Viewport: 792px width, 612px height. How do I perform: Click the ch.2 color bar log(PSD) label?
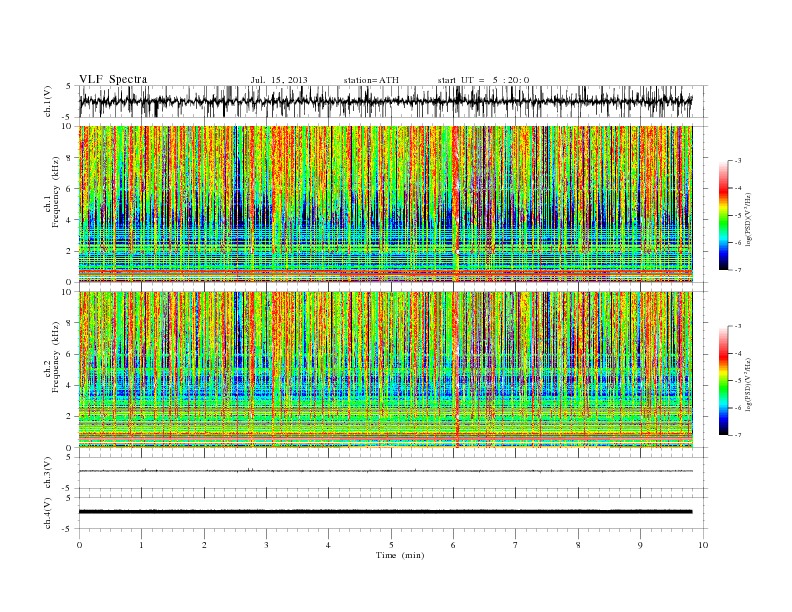[x=749, y=384]
